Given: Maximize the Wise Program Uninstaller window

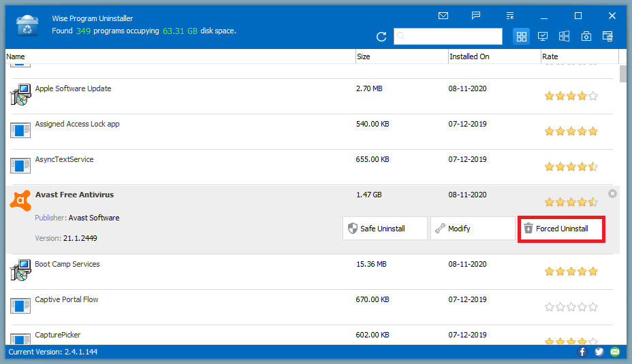Looking at the screenshot, I should (578, 16).
